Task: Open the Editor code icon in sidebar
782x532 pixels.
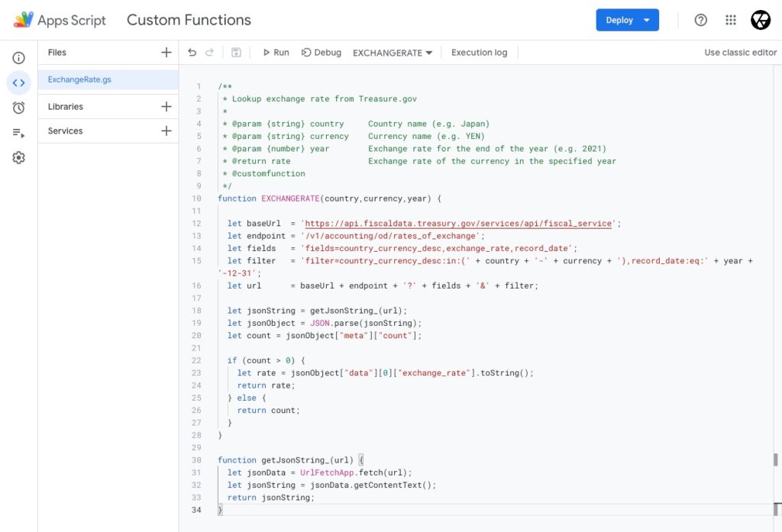Action: [18, 82]
